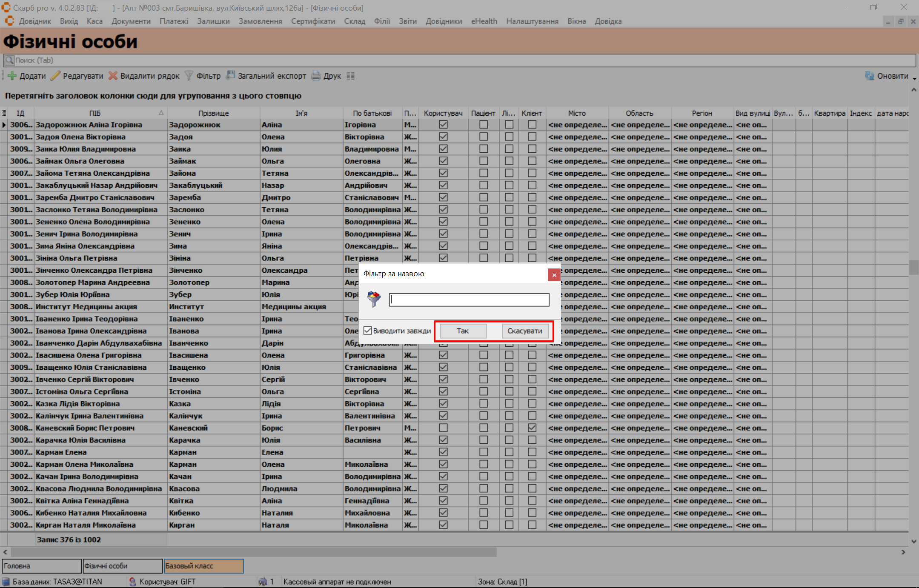Click the Фільтр за назвою text field
This screenshot has width=919, height=588.
pyautogui.click(x=469, y=300)
